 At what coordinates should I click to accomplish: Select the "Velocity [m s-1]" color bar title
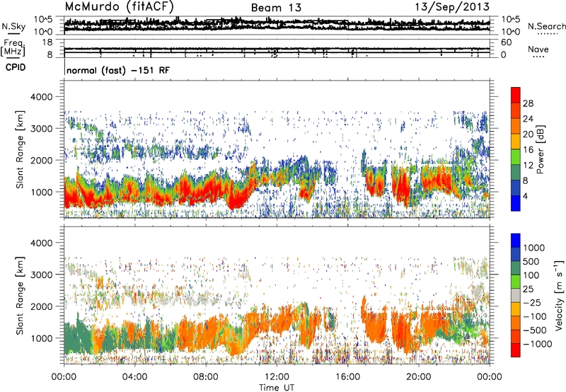tap(559, 296)
